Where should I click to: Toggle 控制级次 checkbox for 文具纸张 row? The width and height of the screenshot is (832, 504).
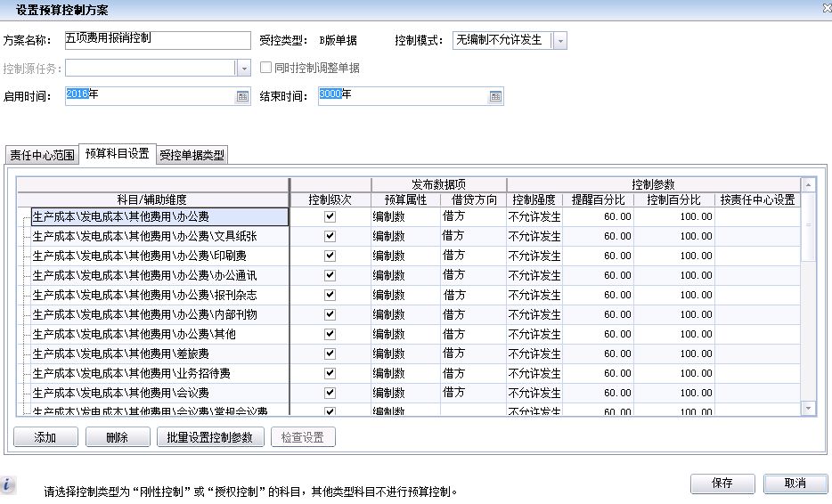[x=330, y=236]
